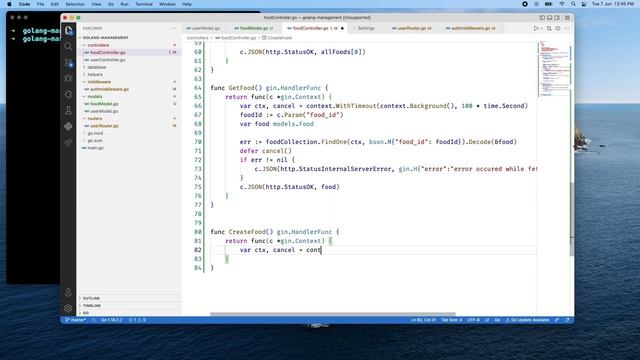The width and height of the screenshot is (640, 360).
Task: Open the Testing beaker view
Action: coord(68,110)
